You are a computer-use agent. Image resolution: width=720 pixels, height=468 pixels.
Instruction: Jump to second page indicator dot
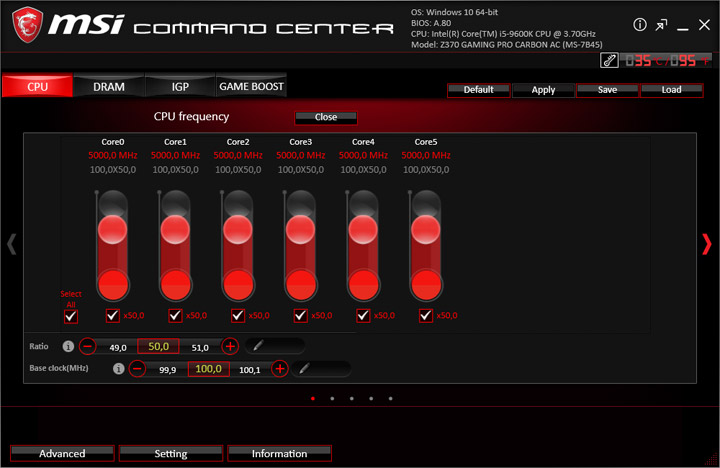332,399
